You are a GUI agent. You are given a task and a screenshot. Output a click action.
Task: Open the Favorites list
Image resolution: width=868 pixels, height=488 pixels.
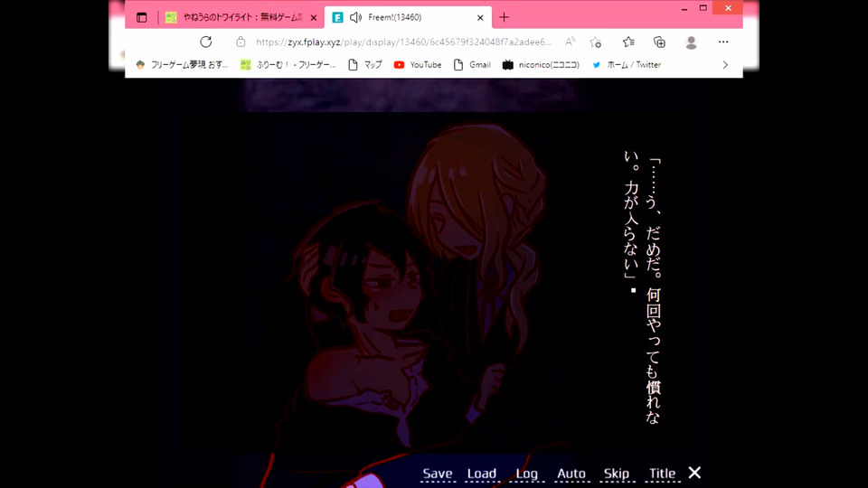[x=628, y=42]
